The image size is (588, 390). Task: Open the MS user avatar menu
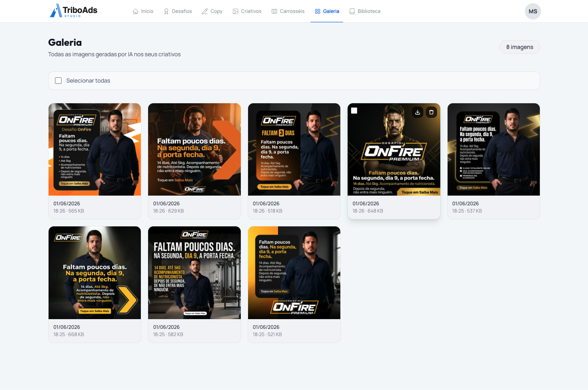point(533,11)
